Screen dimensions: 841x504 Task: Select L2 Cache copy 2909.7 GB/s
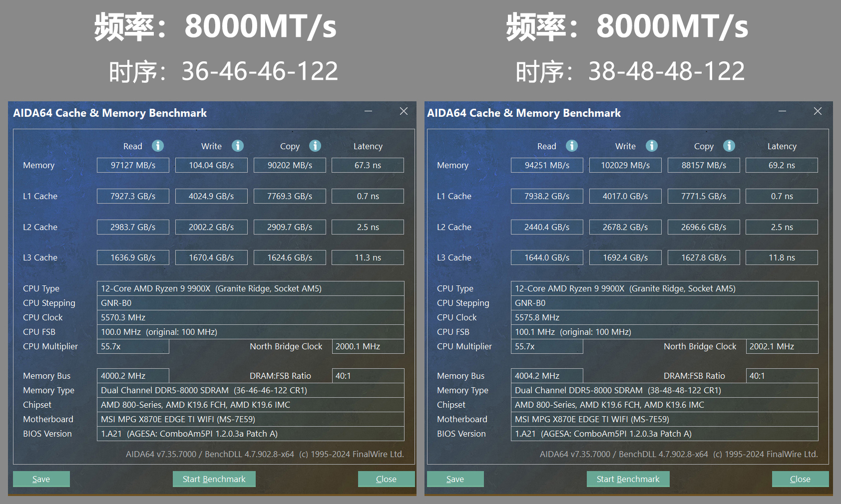pyautogui.click(x=290, y=227)
